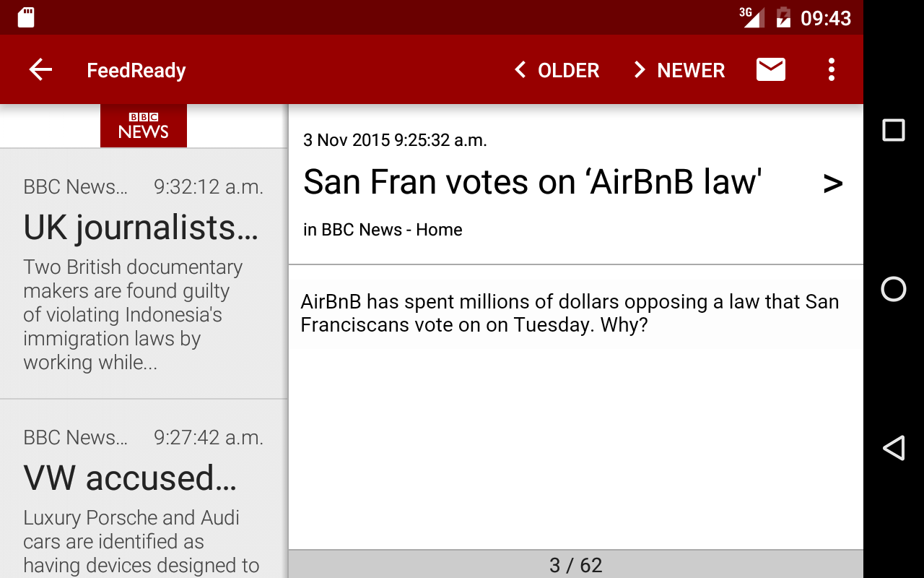Tap the BBC News logo
Viewport: 924px width, 578px height.
[x=144, y=126]
